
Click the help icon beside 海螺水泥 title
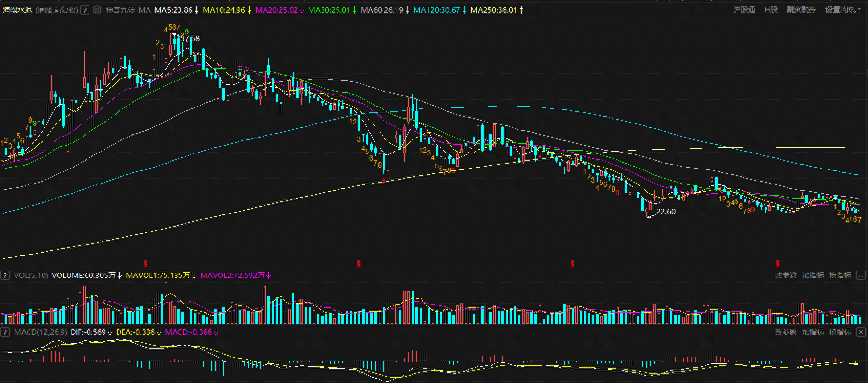click(x=85, y=10)
